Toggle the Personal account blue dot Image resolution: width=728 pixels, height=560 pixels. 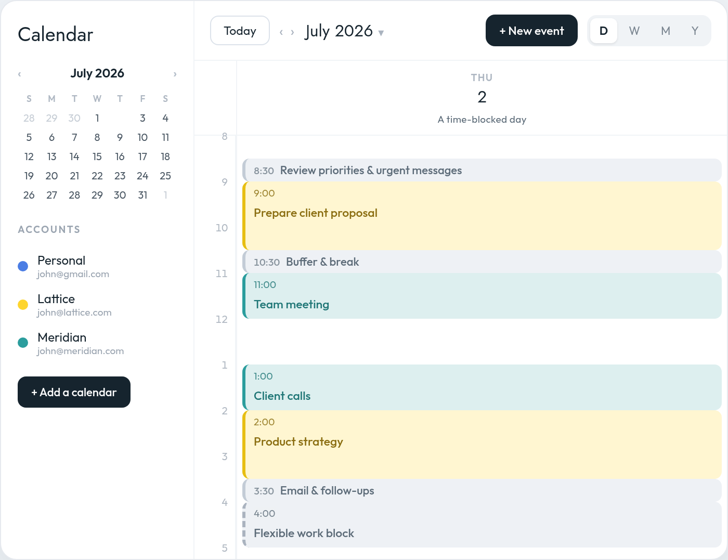[23, 266]
